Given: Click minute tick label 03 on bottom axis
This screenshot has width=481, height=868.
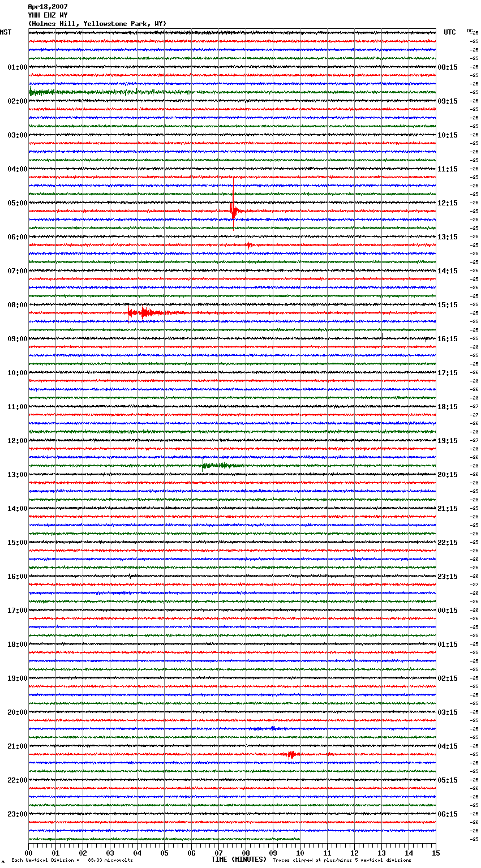Looking at the screenshot, I should tap(110, 853).
